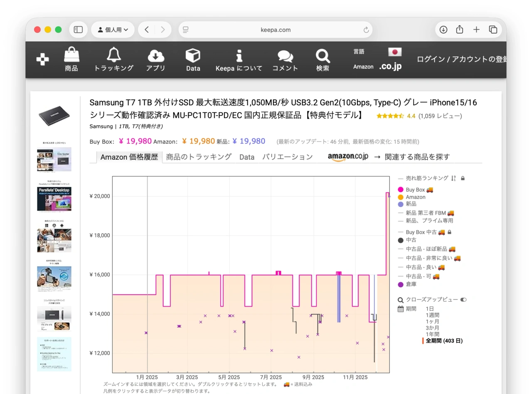Open the 個人用 profile dropdown in Safari
Image resolution: width=532 pixels, height=394 pixels.
(113, 30)
